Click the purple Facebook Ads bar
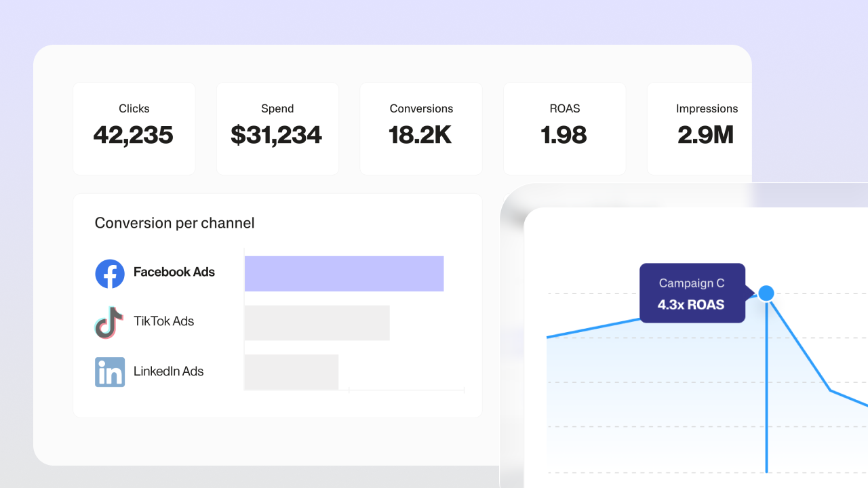The image size is (868, 488). click(x=344, y=274)
